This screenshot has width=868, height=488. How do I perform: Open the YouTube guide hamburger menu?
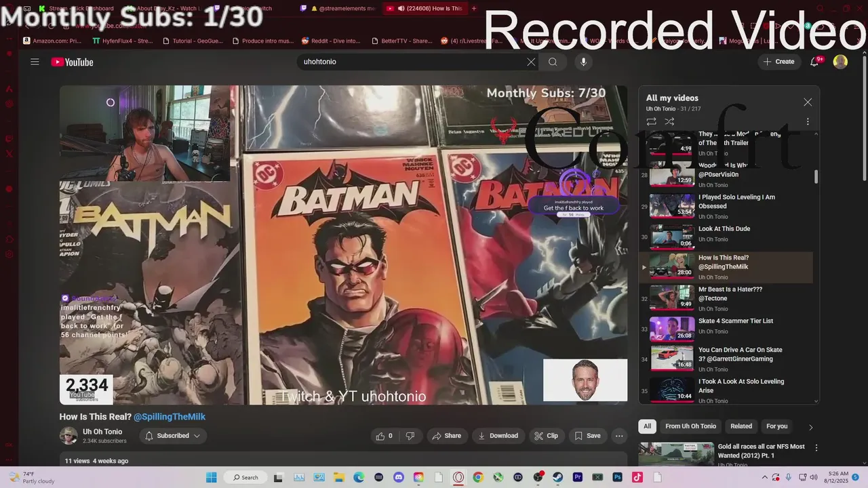pos(35,62)
